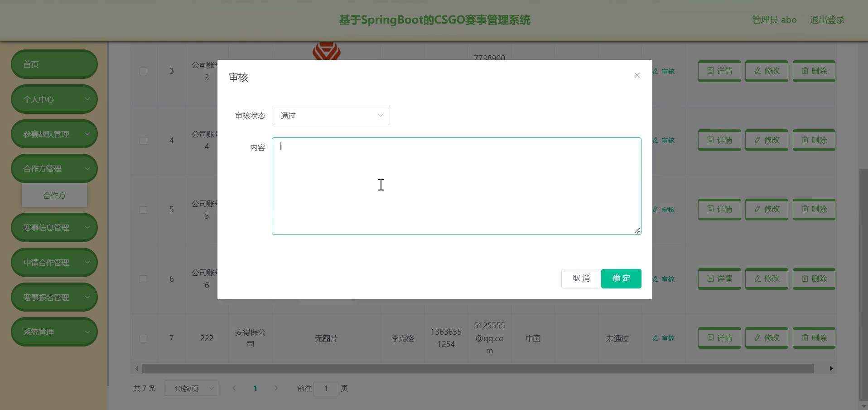Open 详情 for row 3

pyautogui.click(x=719, y=71)
